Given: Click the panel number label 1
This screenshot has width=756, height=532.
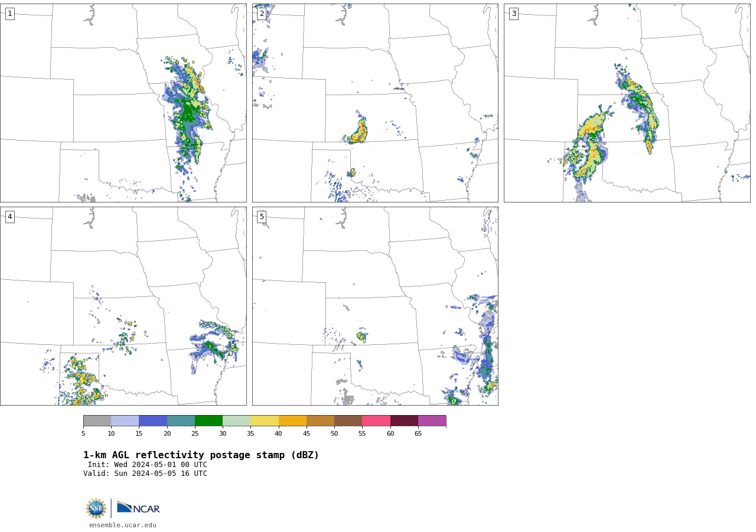Looking at the screenshot, I should click(9, 14).
